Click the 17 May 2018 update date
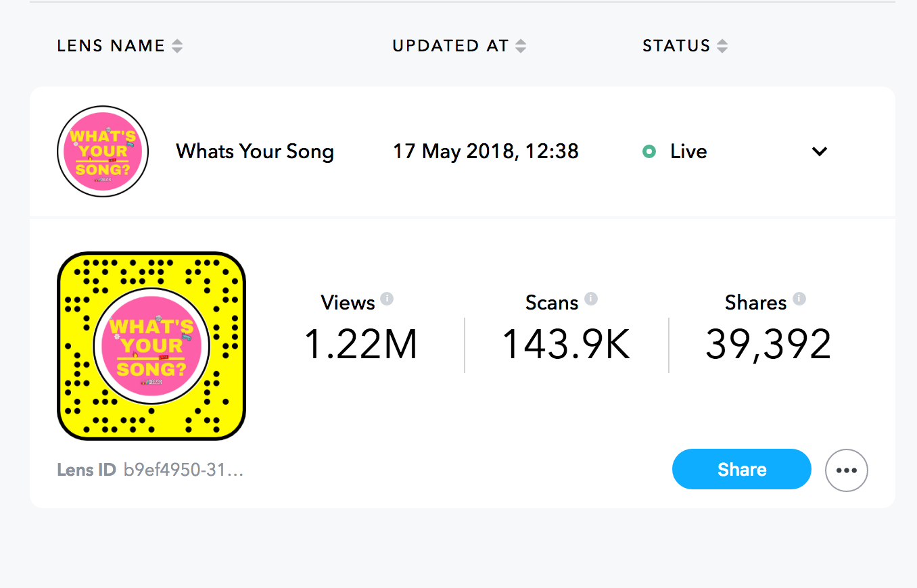Screen dimensions: 917x588 click(x=486, y=151)
